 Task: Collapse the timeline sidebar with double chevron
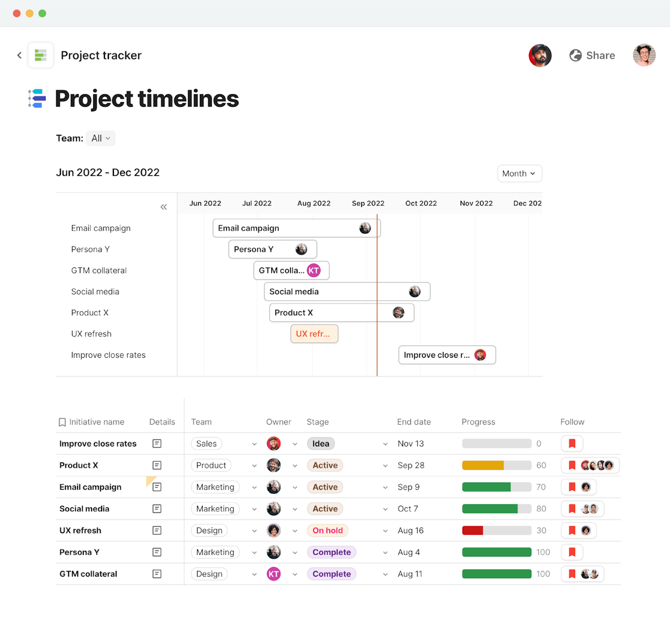(x=164, y=207)
